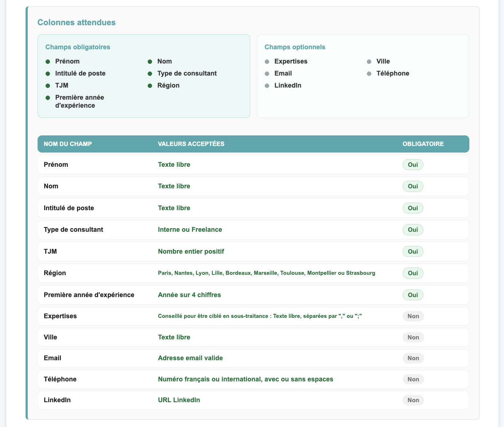This screenshot has width=504, height=427.
Task: Click the "Non" badge in the Expertises table row
Action: (x=413, y=316)
